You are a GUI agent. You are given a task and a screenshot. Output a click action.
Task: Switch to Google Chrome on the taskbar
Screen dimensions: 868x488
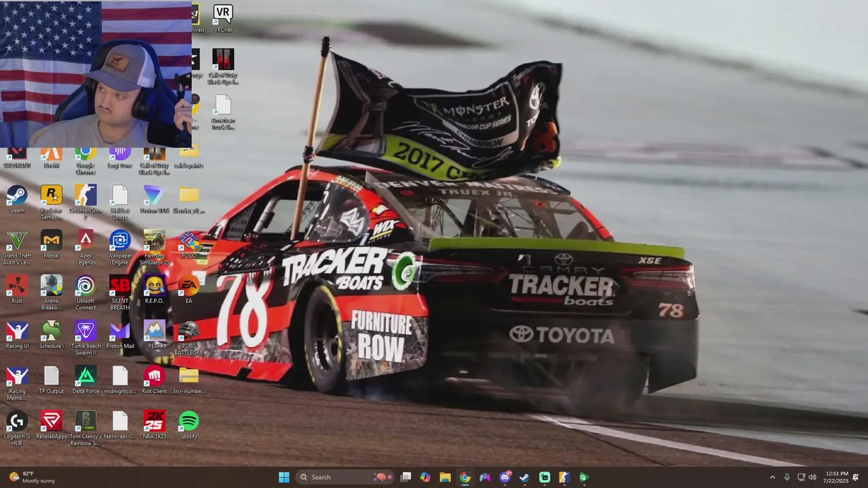click(465, 477)
